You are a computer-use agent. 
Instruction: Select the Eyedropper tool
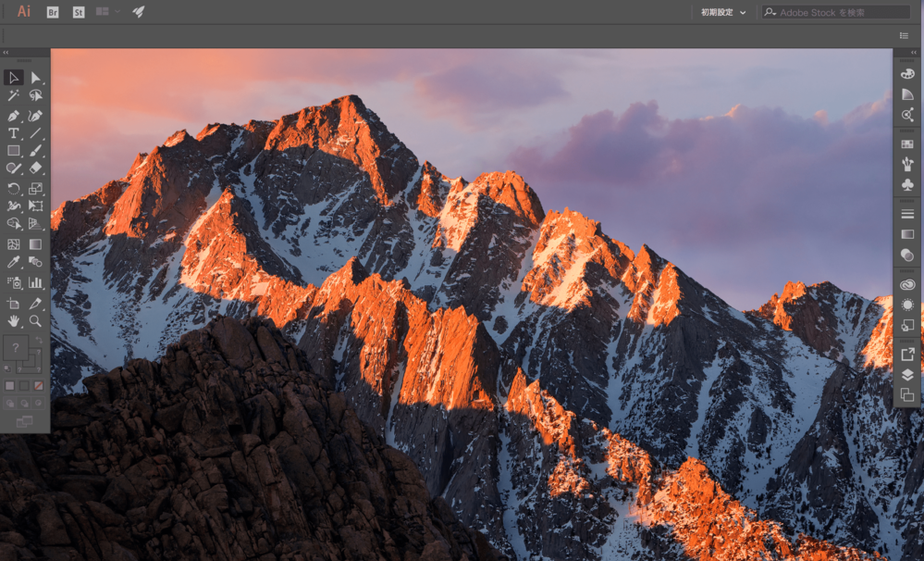(x=14, y=262)
